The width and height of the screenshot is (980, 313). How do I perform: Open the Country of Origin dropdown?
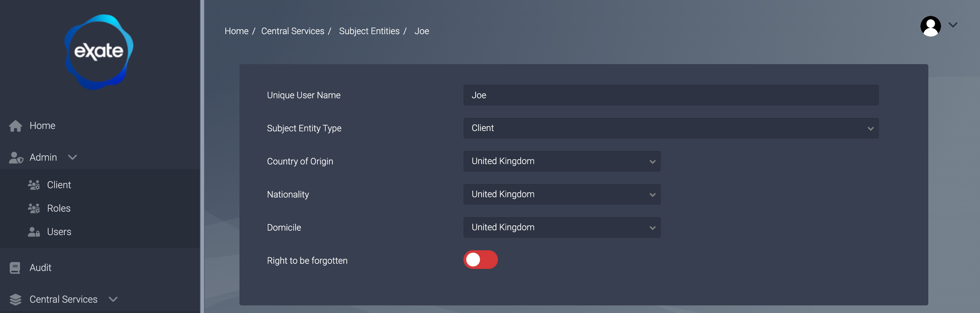click(562, 161)
